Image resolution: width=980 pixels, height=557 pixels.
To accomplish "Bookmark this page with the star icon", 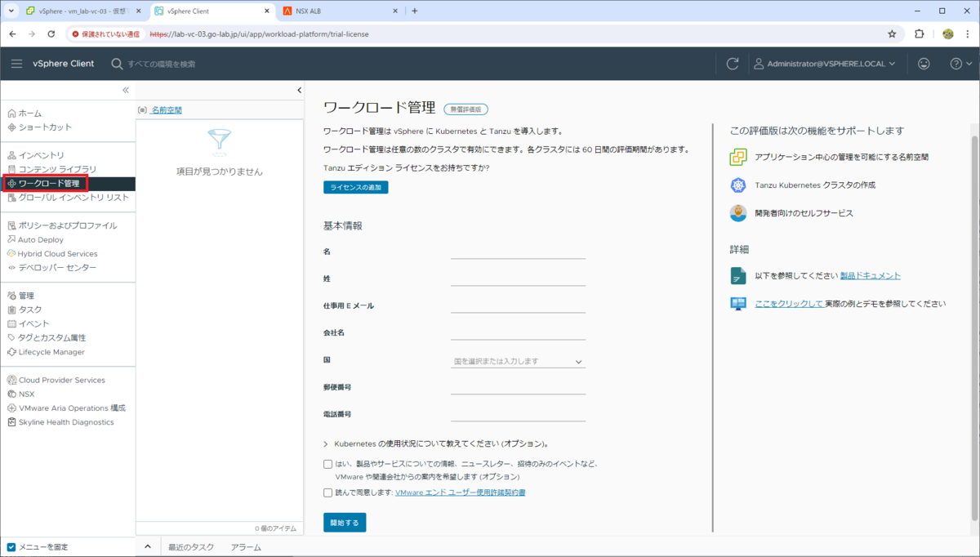I will [892, 34].
